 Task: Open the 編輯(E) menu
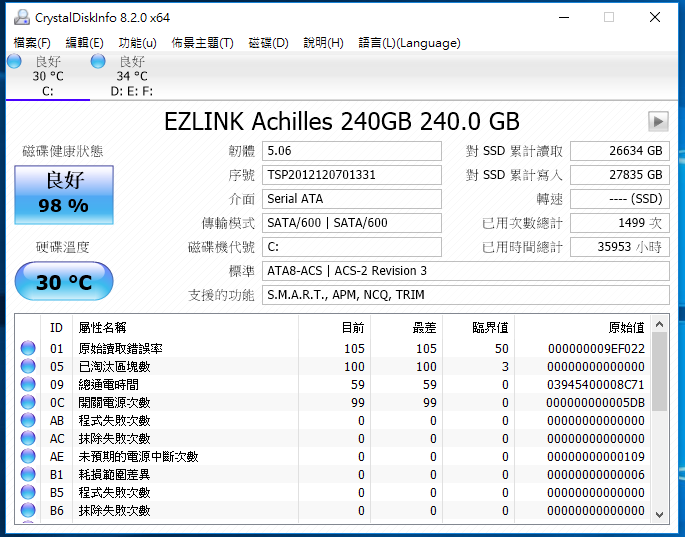[x=84, y=43]
